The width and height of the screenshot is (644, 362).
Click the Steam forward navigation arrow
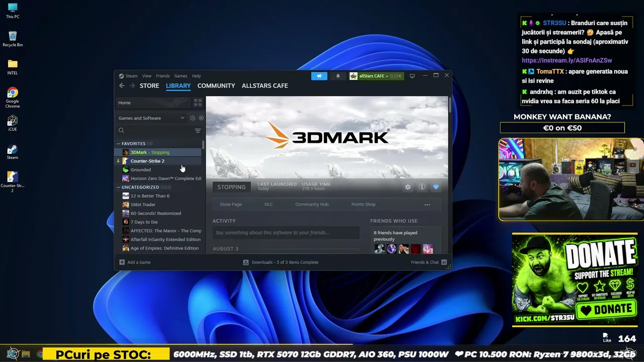pos(132,85)
